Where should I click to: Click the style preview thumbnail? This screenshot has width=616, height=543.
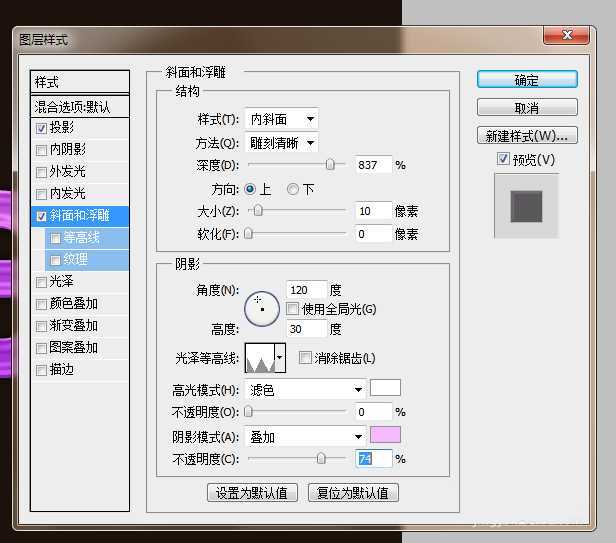point(526,206)
